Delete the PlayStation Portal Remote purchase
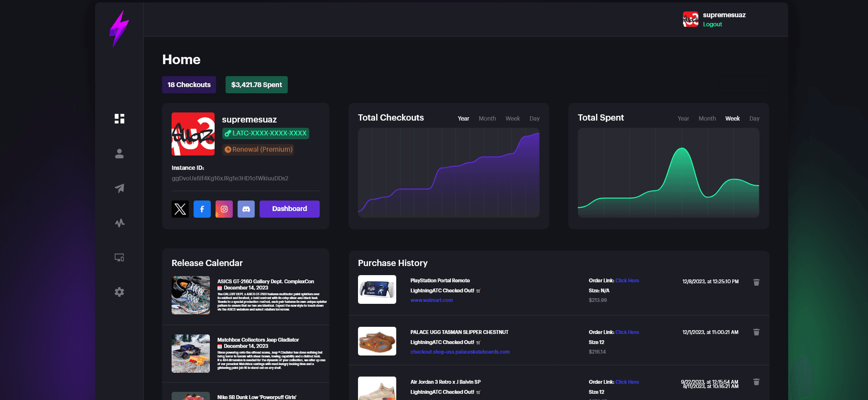This screenshot has height=400, width=868. tap(756, 282)
